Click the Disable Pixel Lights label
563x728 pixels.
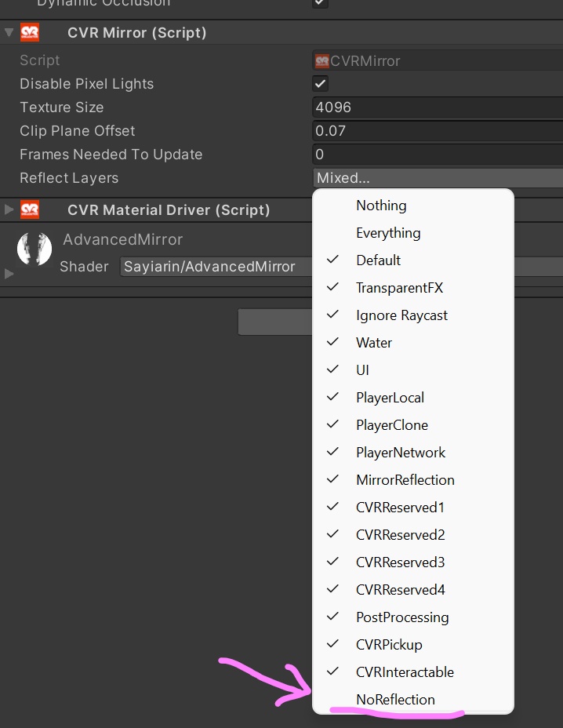[x=87, y=84]
